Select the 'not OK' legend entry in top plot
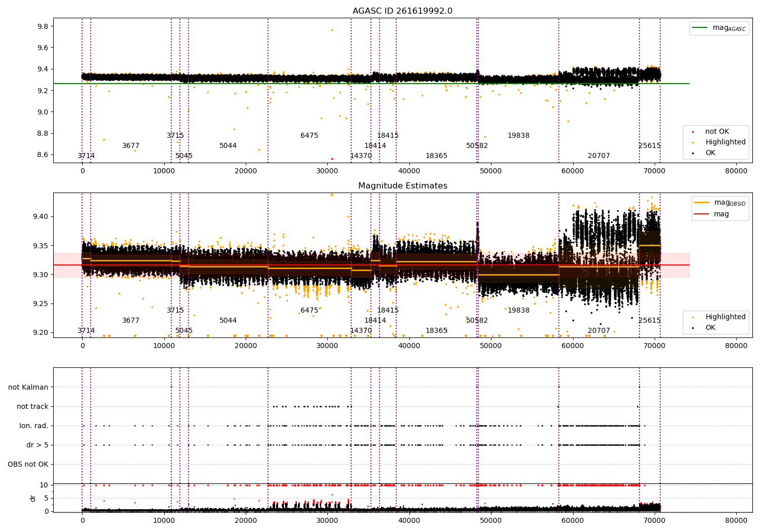This screenshot has height=532, width=760. 710,132
